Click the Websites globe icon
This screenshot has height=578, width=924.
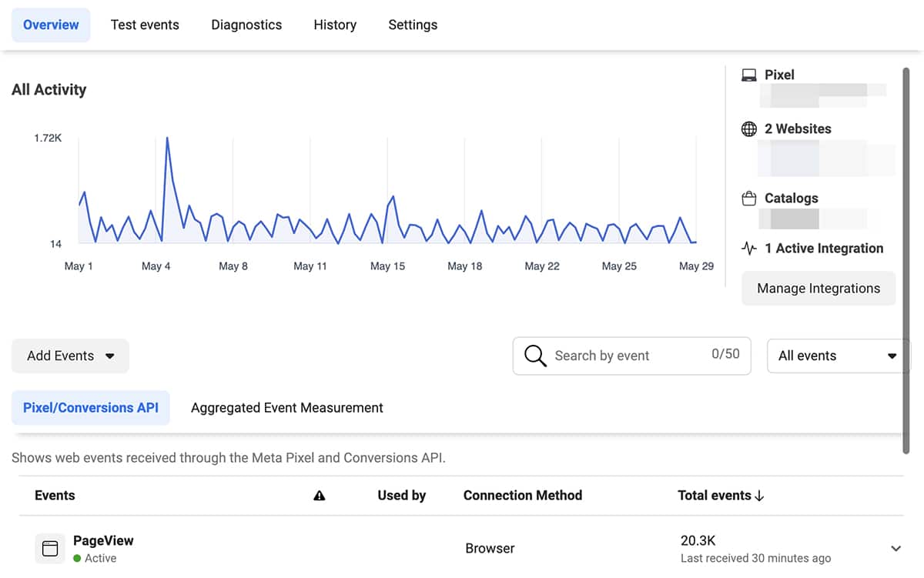tap(748, 129)
